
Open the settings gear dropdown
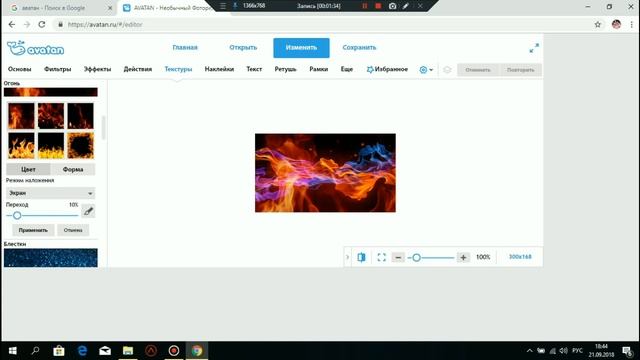[426, 70]
